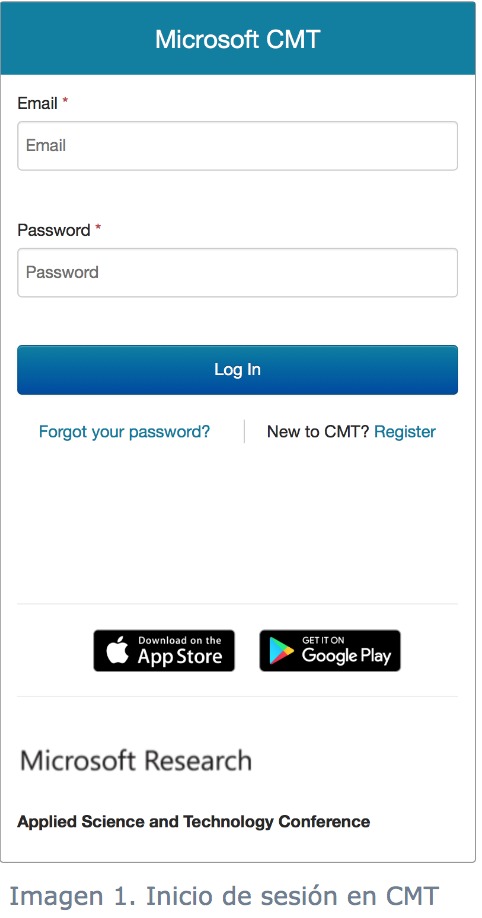Follow the Register link
Screen dimensions: 482x918
point(405,432)
